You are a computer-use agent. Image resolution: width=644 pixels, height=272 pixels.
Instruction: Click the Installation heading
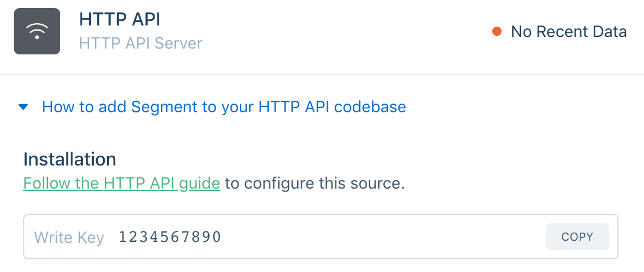pos(70,159)
